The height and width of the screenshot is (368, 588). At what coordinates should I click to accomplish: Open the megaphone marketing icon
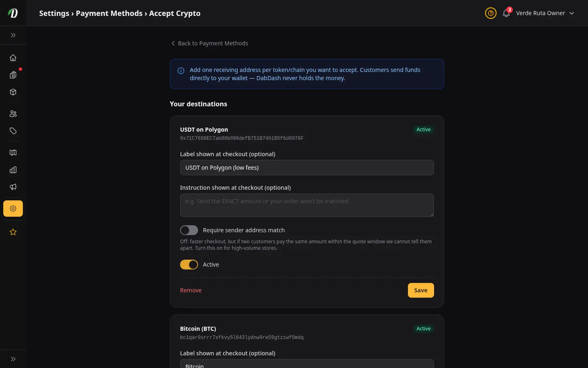tap(13, 187)
